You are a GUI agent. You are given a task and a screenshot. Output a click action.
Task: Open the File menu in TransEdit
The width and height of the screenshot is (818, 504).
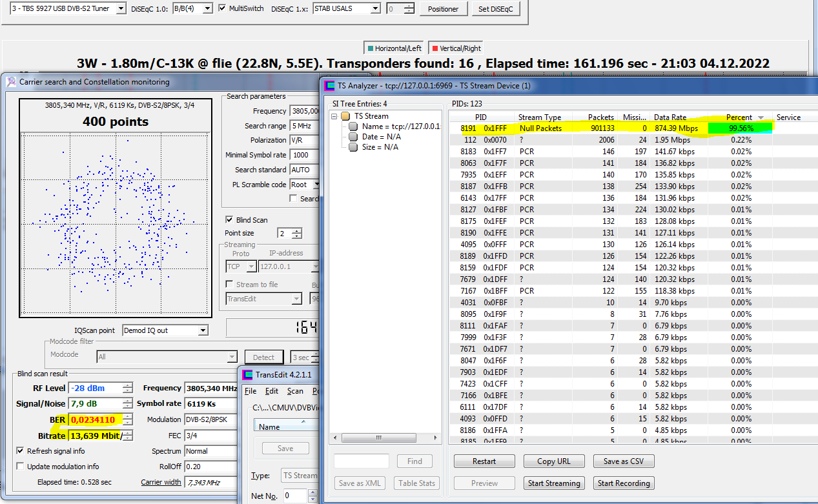pyautogui.click(x=251, y=391)
